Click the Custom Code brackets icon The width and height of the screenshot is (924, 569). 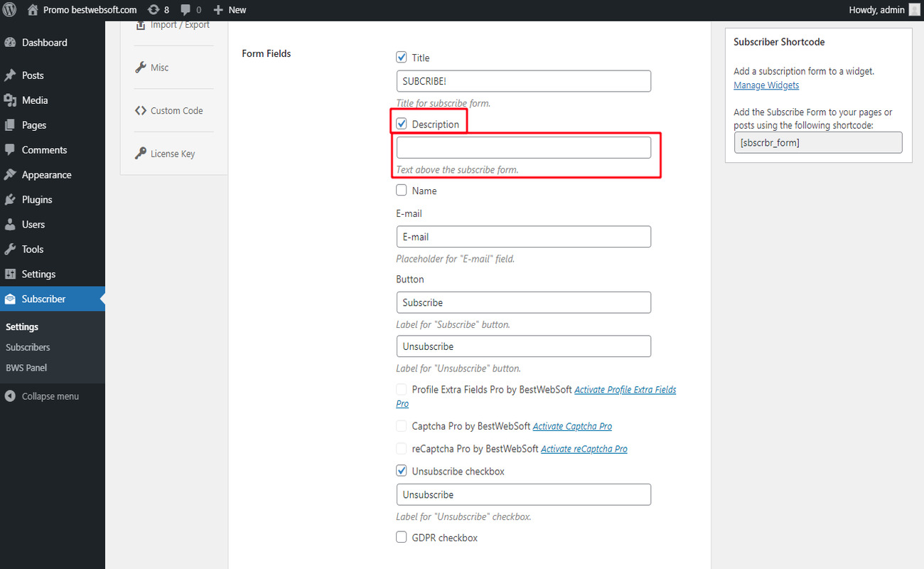tap(141, 110)
